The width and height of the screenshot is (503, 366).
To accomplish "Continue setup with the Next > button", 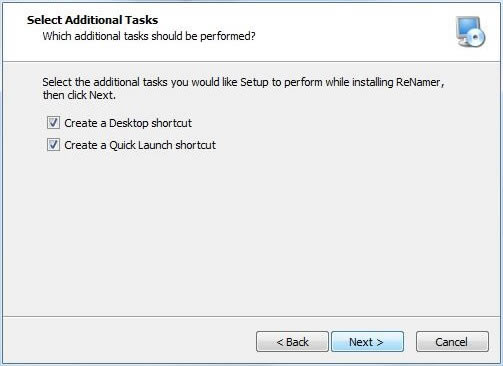I will point(367,341).
